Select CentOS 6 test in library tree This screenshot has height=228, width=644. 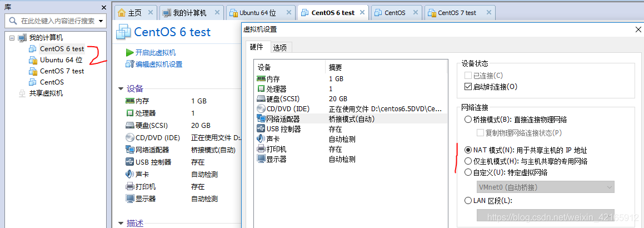pyautogui.click(x=62, y=48)
